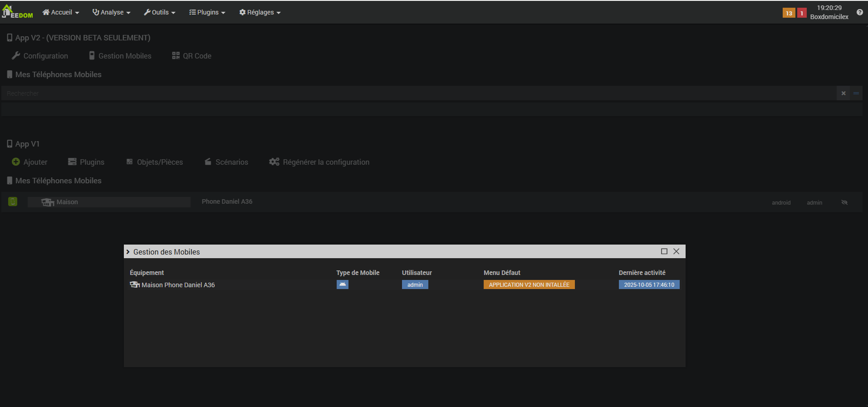Click Régénérer la configuration
The height and width of the screenshot is (407, 868).
[x=319, y=162]
